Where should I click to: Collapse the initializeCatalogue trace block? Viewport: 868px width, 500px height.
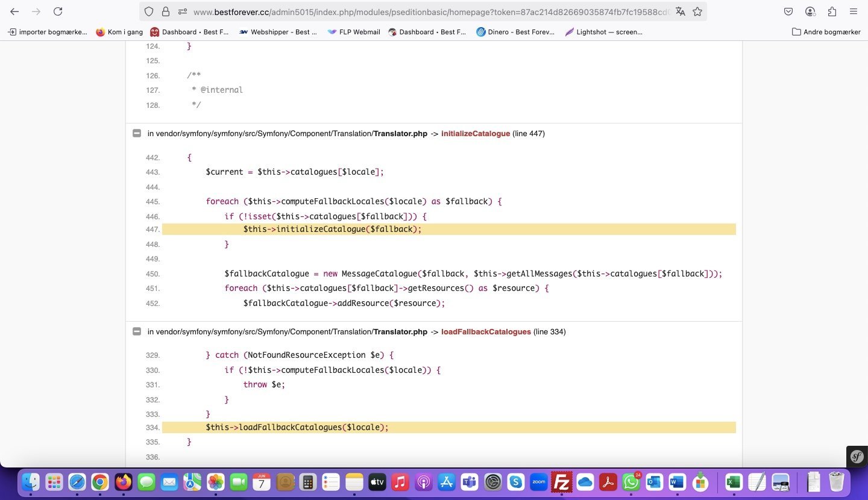click(137, 134)
